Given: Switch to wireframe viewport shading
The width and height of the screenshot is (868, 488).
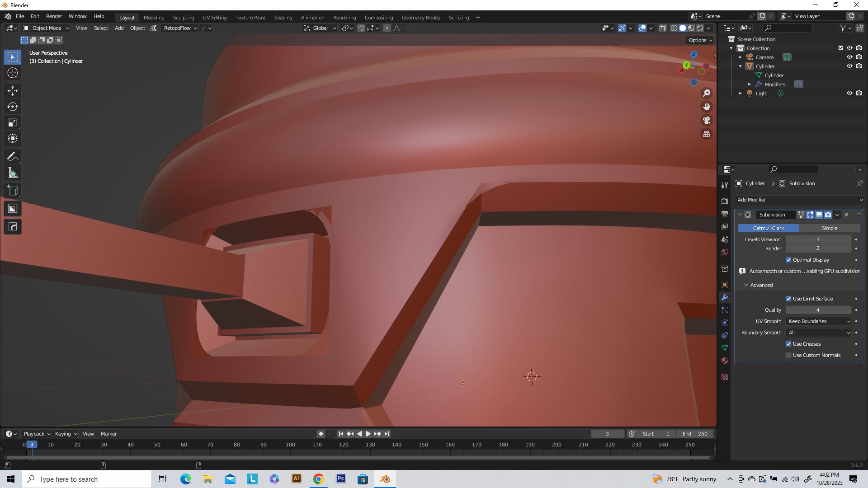Looking at the screenshot, I should point(674,28).
